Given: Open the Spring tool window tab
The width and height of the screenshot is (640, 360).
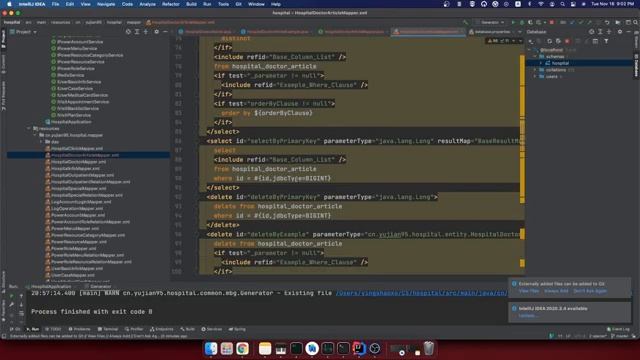Looking at the screenshot, I should coord(237,329).
